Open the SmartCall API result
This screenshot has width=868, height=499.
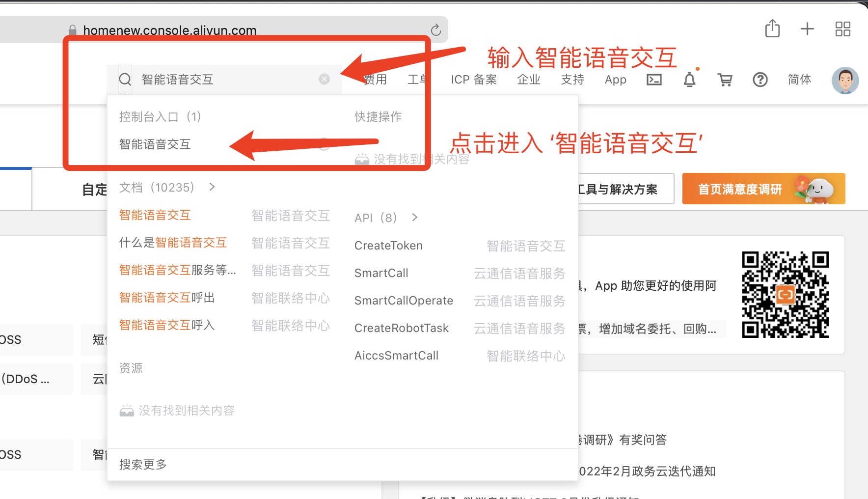click(x=381, y=273)
